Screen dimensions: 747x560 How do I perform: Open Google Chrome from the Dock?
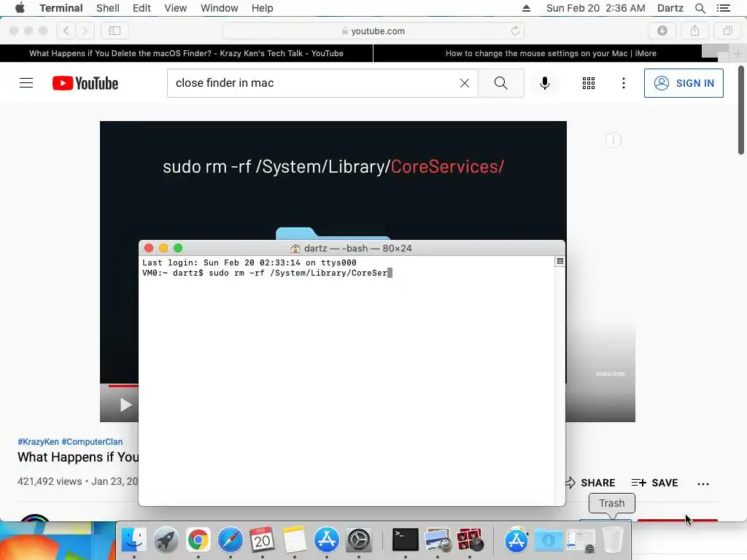(x=198, y=540)
